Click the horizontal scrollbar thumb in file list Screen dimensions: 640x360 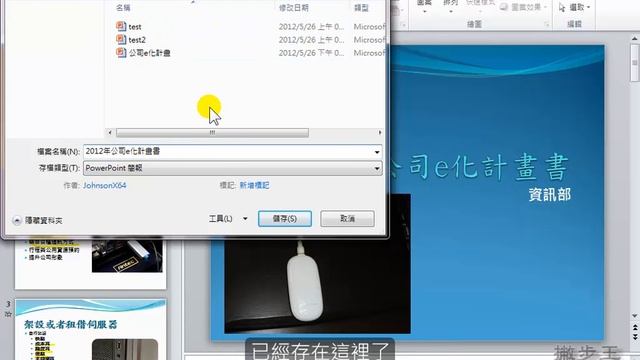click(212, 133)
